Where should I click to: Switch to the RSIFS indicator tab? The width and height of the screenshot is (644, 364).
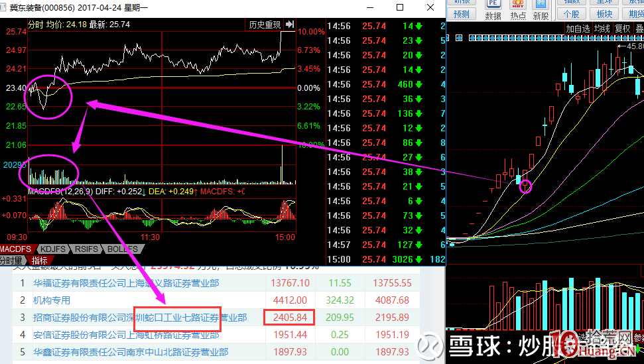coord(86,249)
